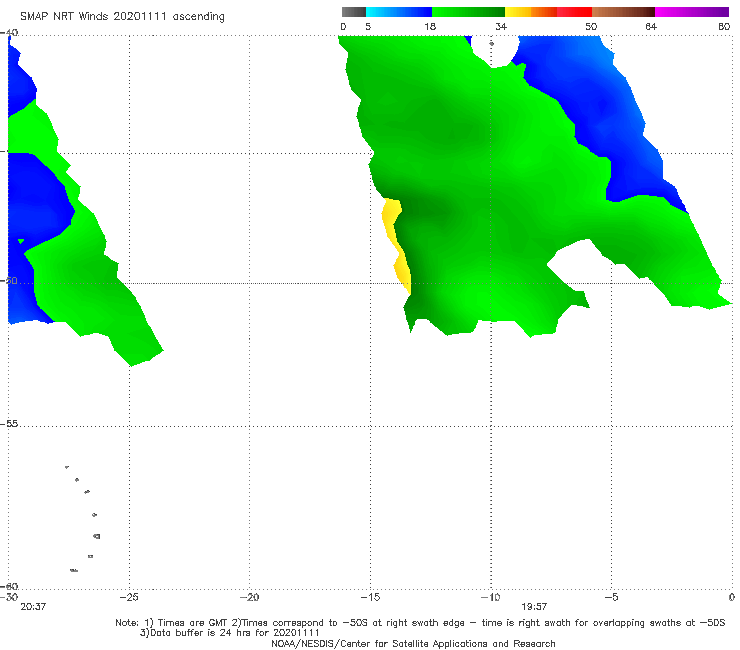Click the latitude label '-40'
Image resolution: width=740 pixels, height=650 pixels.
coord(9,33)
